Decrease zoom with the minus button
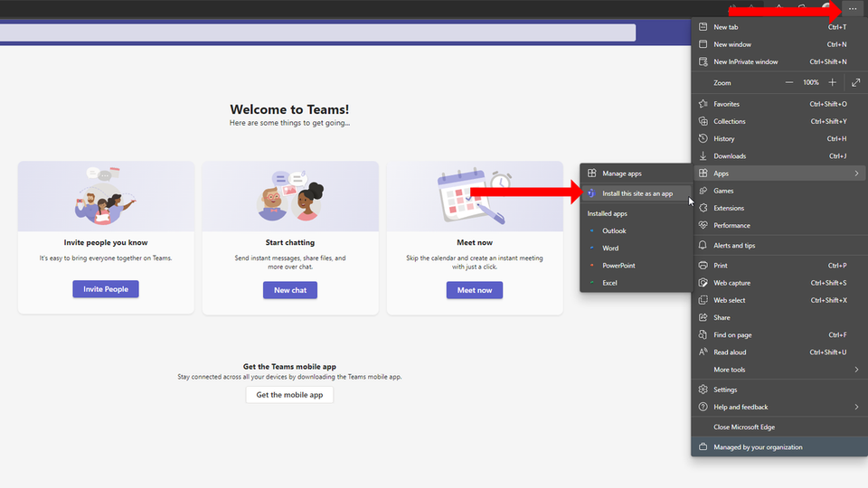The width and height of the screenshot is (868, 488). [x=789, y=82]
